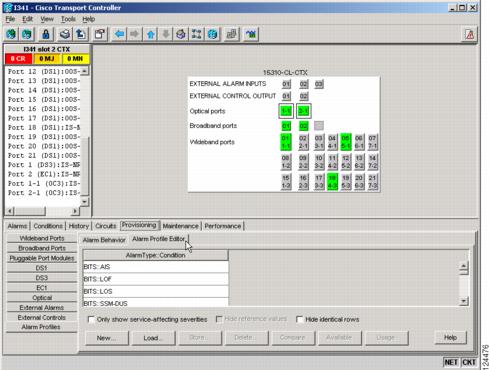Open the External Alarms section
This screenshot has height=370, width=489.
pos(42,308)
